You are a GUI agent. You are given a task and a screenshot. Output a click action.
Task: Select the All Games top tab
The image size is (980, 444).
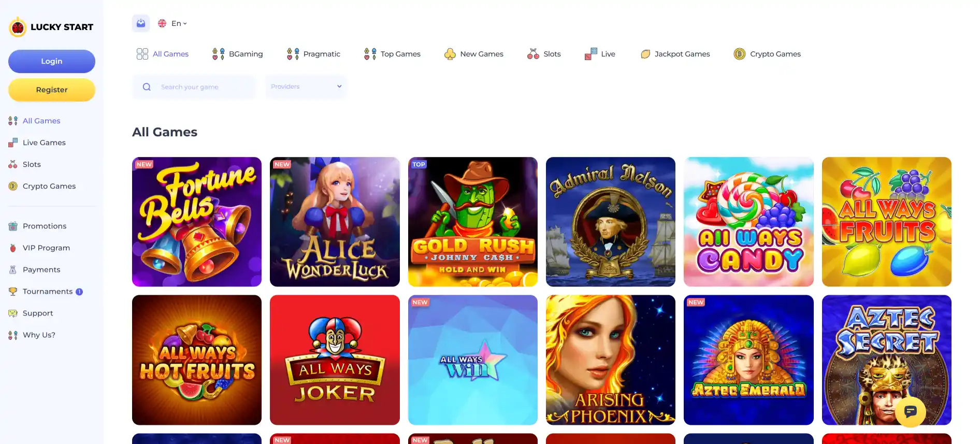tap(163, 54)
